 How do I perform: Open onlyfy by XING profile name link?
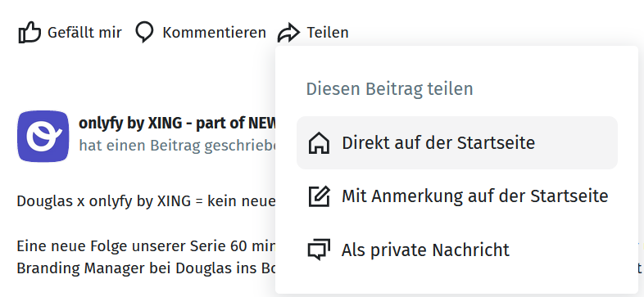(x=177, y=124)
